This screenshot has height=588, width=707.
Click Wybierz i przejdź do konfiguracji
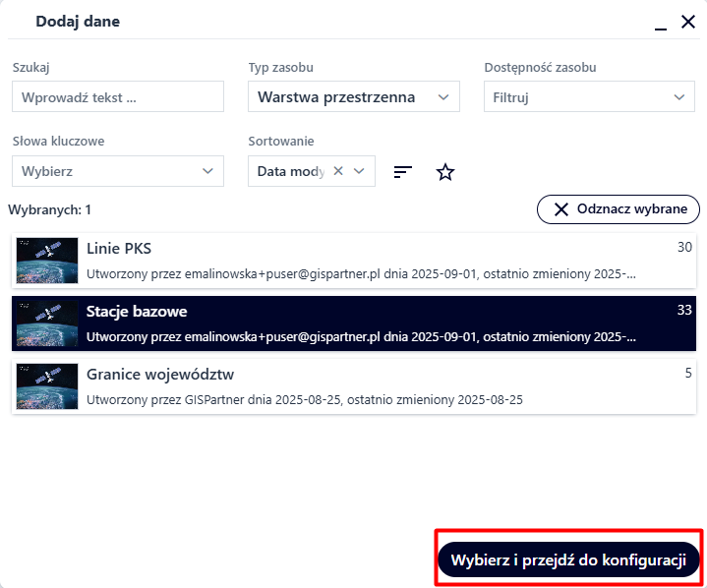click(x=568, y=559)
